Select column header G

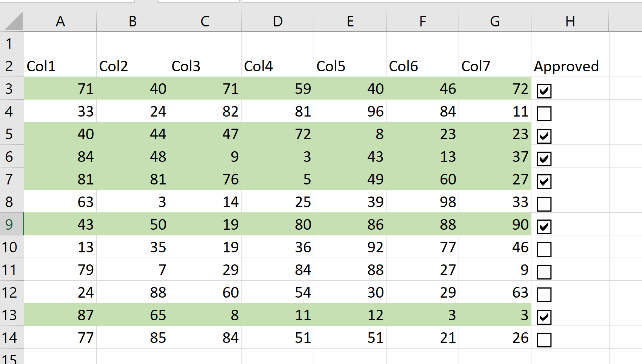click(494, 21)
